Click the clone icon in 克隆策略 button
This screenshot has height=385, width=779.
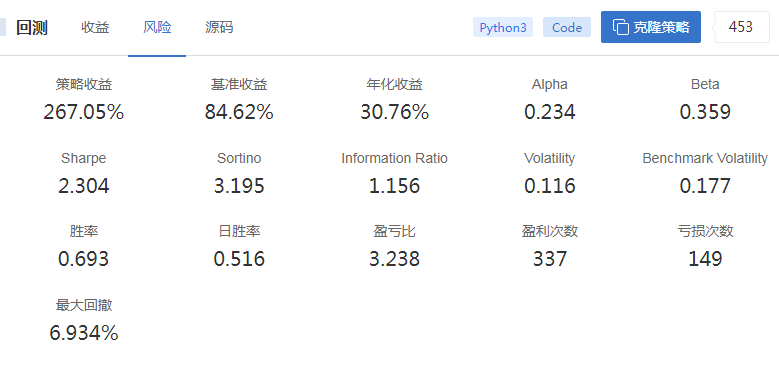(621, 27)
